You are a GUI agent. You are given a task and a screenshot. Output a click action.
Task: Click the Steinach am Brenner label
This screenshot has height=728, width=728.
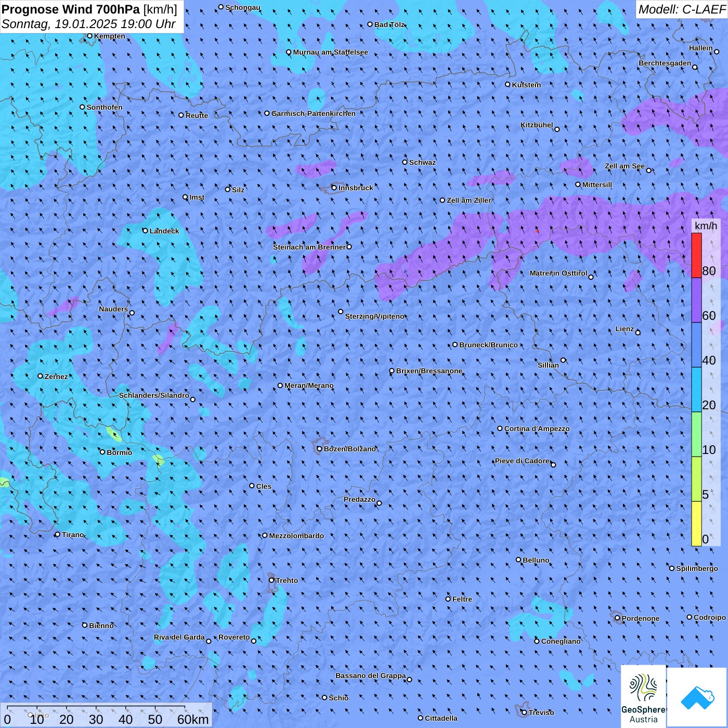pyautogui.click(x=309, y=247)
